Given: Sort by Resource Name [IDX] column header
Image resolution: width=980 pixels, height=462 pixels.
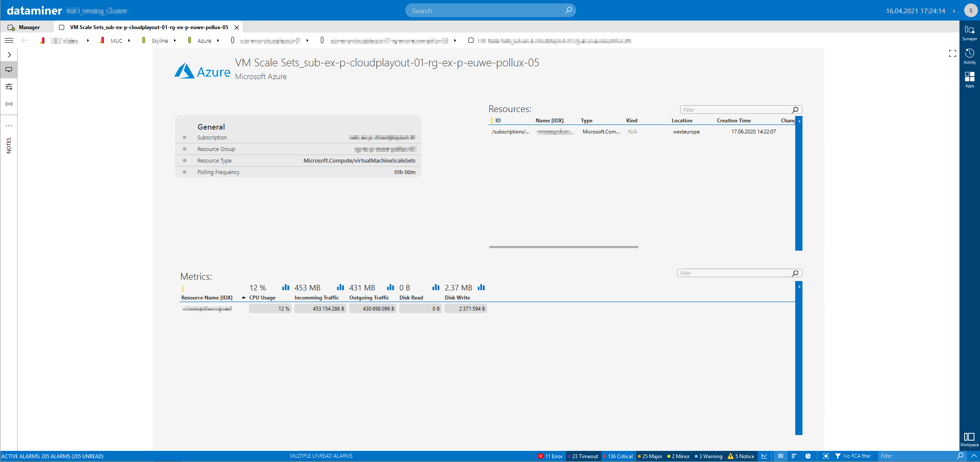Looking at the screenshot, I should click(x=207, y=298).
